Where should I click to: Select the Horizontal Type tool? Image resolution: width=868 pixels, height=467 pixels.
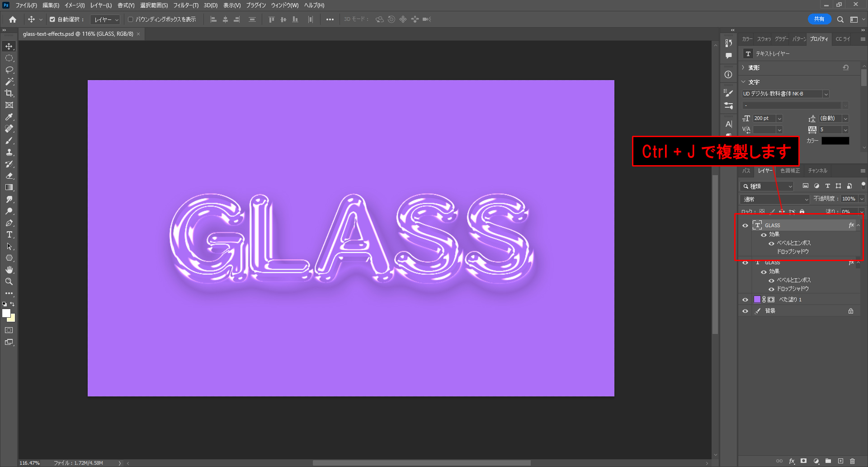9,235
